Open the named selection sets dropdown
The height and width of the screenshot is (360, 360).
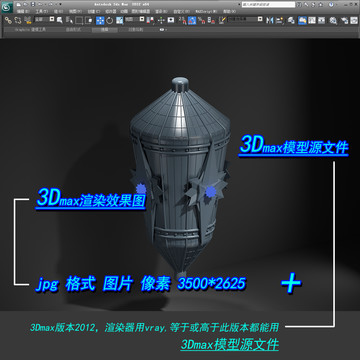point(245,19)
